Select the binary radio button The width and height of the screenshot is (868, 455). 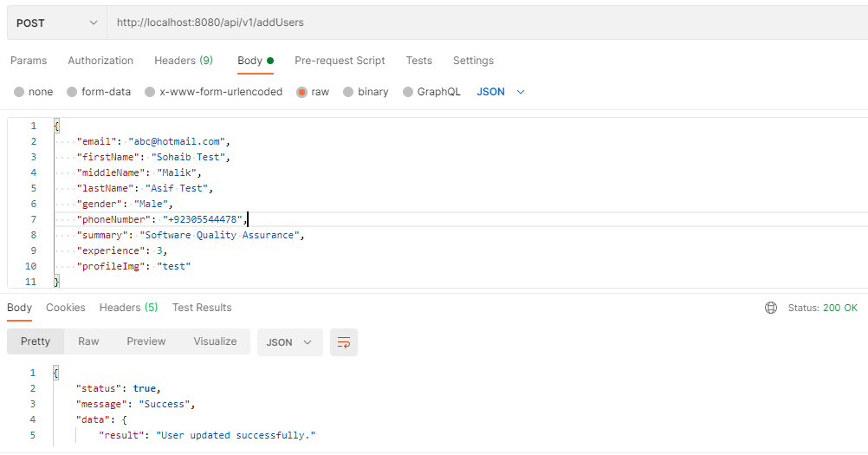[x=348, y=92]
